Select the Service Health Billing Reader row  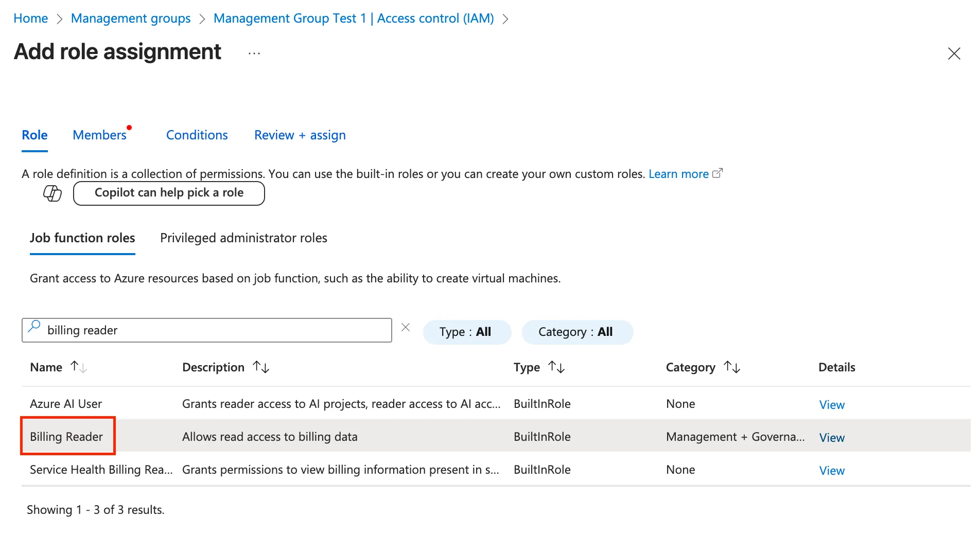101,470
